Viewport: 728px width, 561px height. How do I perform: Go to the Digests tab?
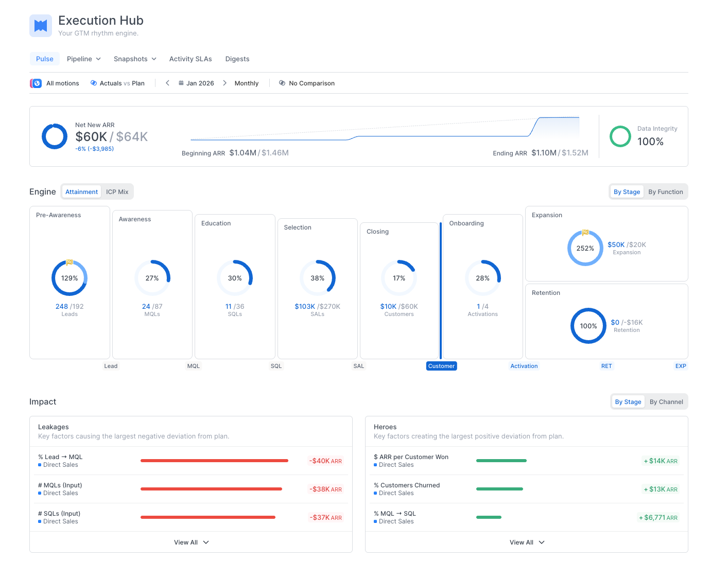click(237, 59)
